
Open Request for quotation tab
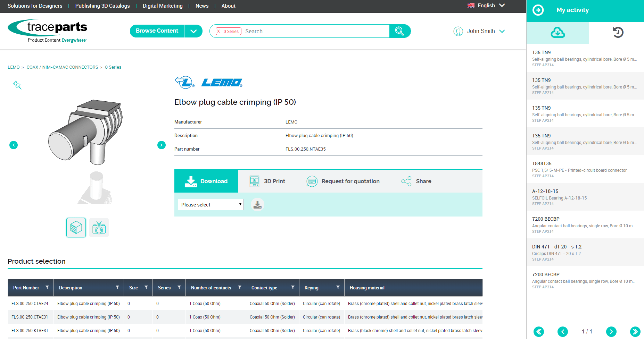coord(343,181)
